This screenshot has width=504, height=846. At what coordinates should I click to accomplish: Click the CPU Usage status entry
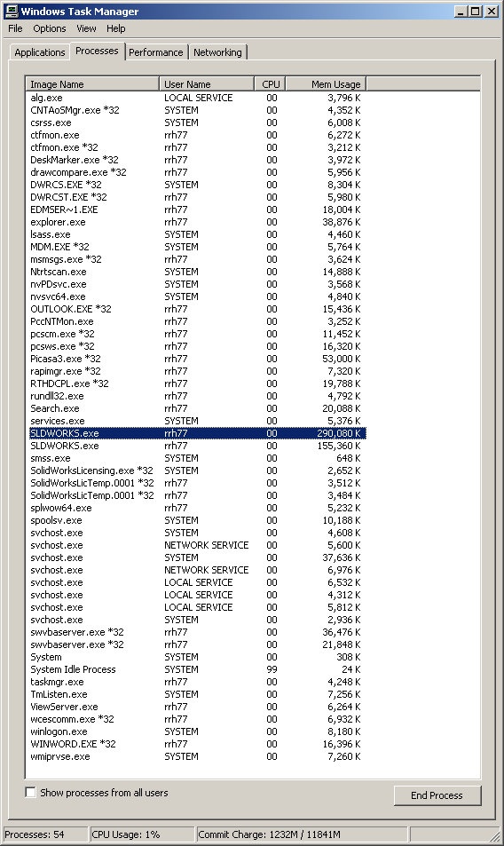(142, 834)
